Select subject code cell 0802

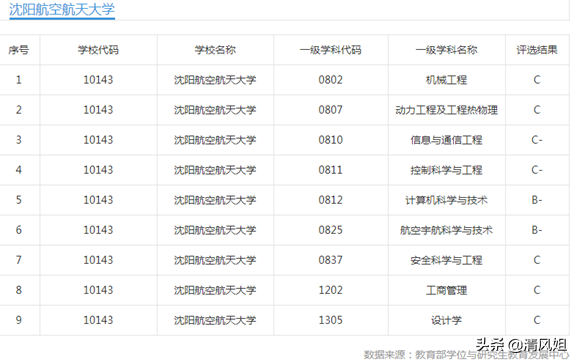330,80
